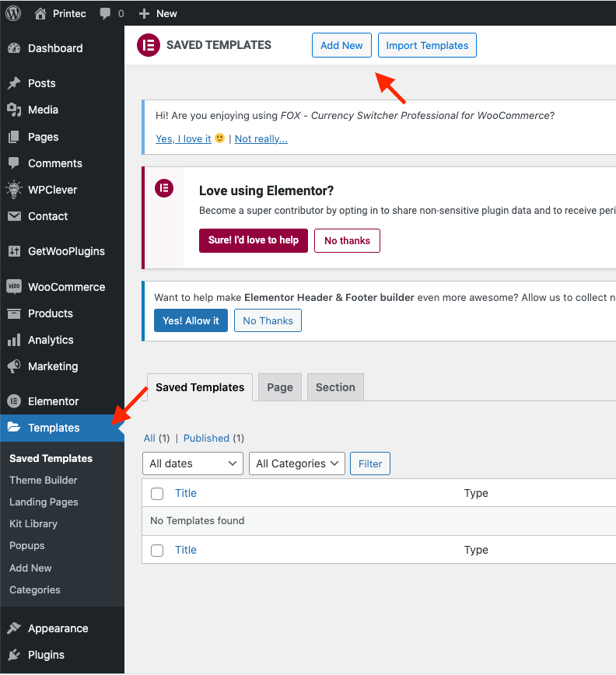Sort by the Title column header

pos(186,493)
